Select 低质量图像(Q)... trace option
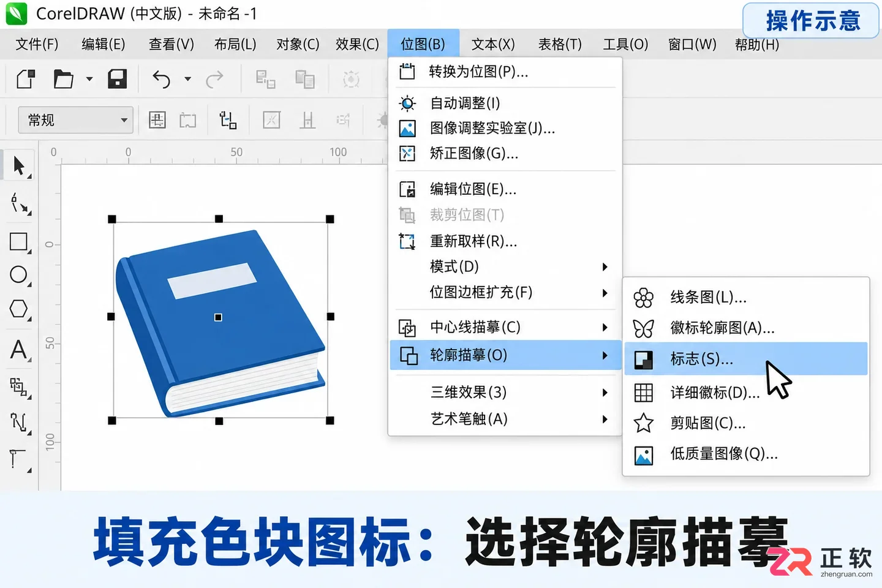882x588 pixels. pos(746,454)
